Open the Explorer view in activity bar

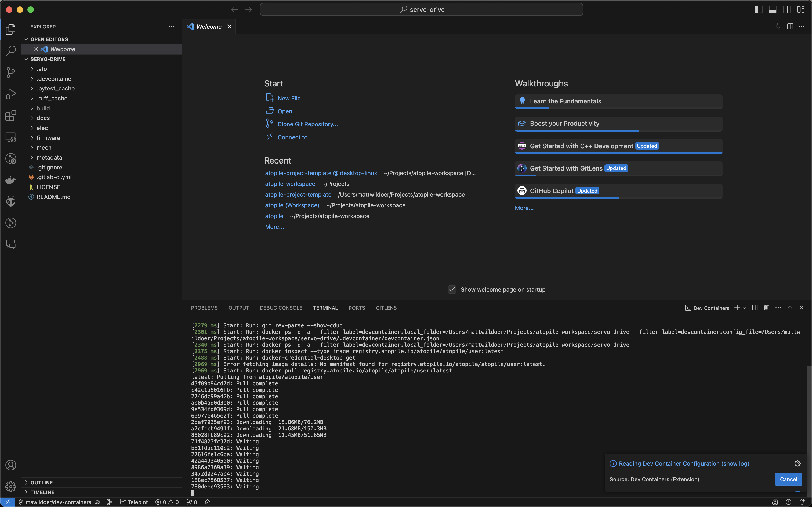pos(11,30)
